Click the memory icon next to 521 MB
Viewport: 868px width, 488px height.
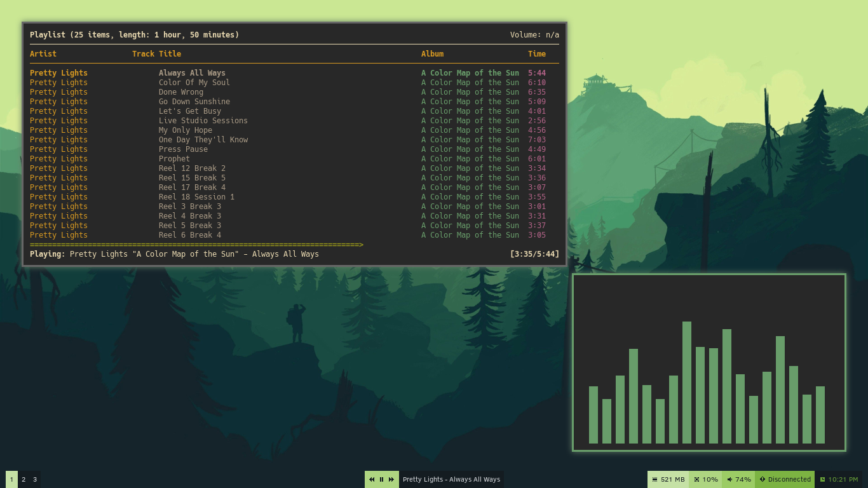pos(654,480)
